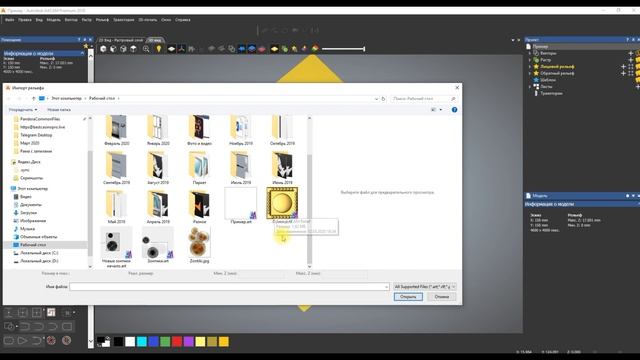Expand the Лицевой рельеф node
The image size is (640, 360).
[530, 67]
